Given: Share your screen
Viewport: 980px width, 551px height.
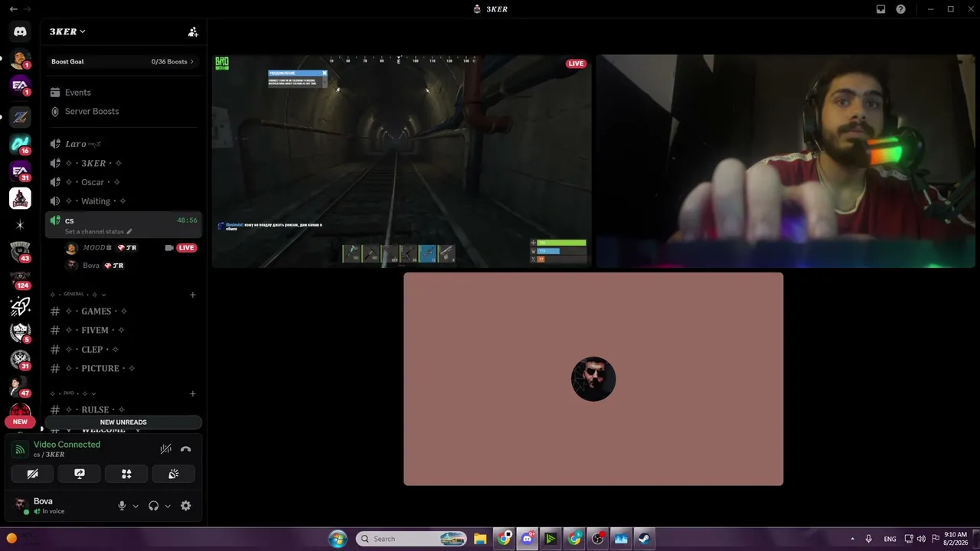Looking at the screenshot, I should click(x=80, y=474).
